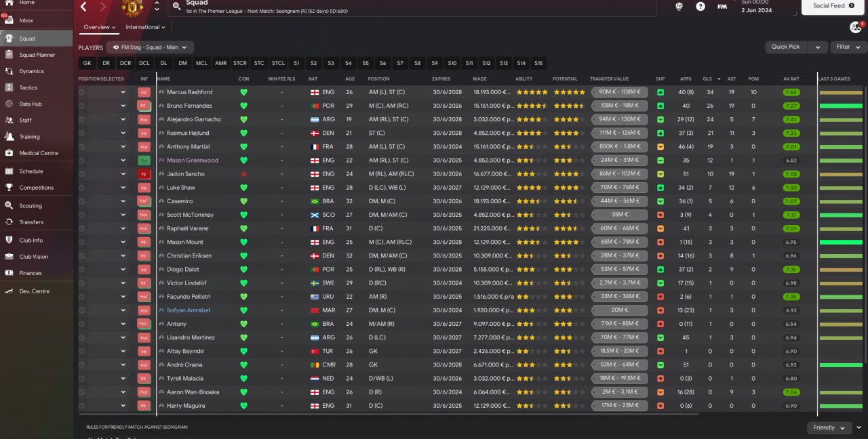
Task: Toggle pick checkbox for Rasmus Højlund
Action: coord(82,133)
